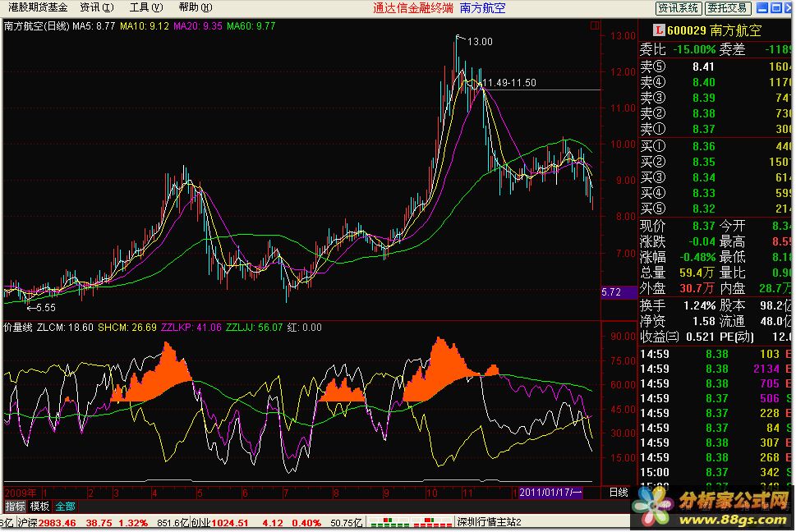Minimize the trading terminal window
The image size is (796, 532).
pos(762,7)
